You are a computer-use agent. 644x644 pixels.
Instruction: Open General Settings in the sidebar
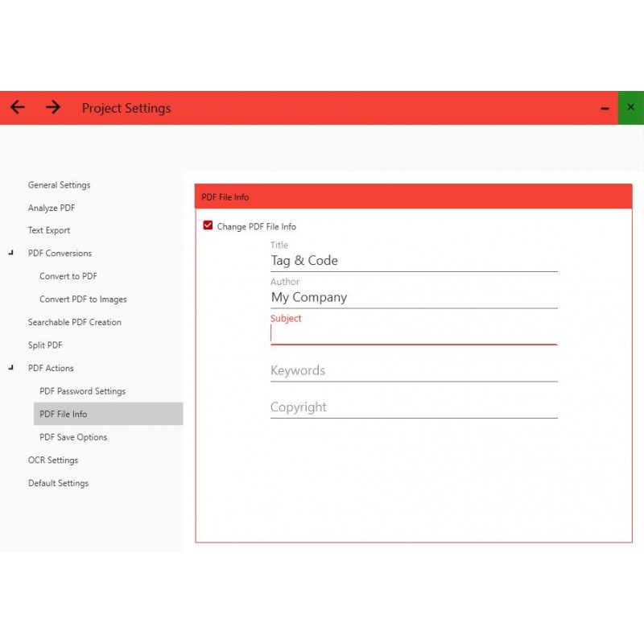click(59, 185)
